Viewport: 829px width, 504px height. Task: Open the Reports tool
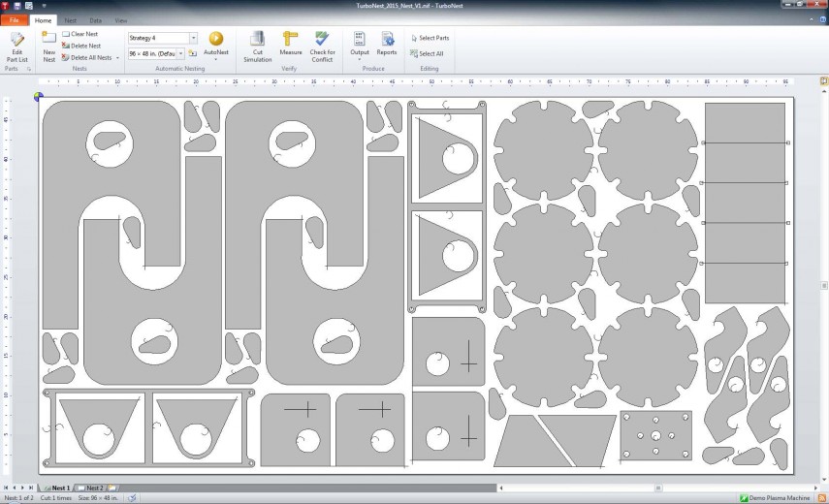387,47
